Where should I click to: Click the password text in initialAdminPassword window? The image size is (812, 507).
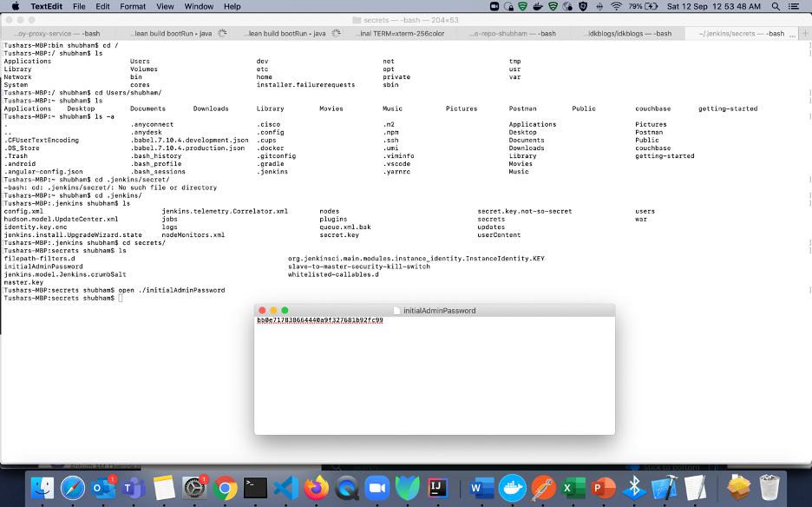(x=320, y=320)
